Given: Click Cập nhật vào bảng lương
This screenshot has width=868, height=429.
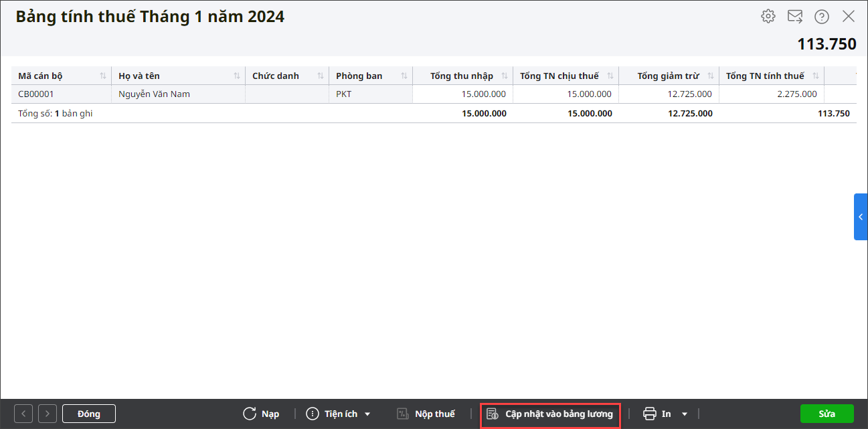Looking at the screenshot, I should (550, 414).
